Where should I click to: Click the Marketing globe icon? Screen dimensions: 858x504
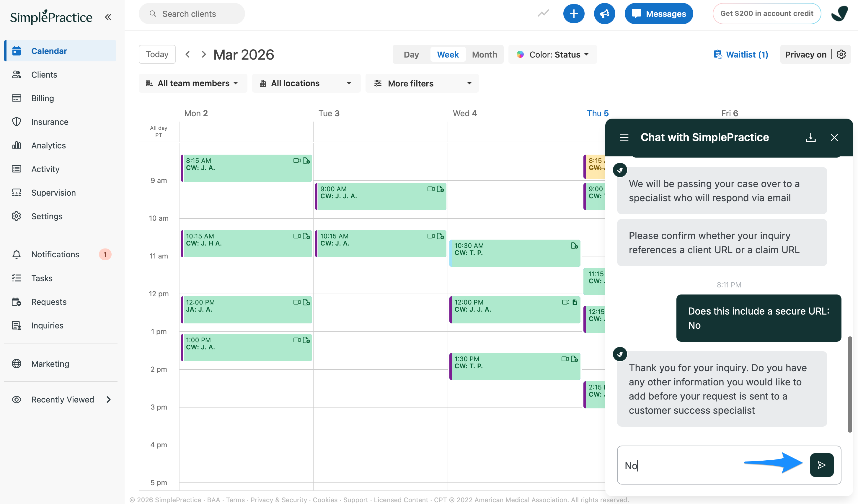pos(16,364)
